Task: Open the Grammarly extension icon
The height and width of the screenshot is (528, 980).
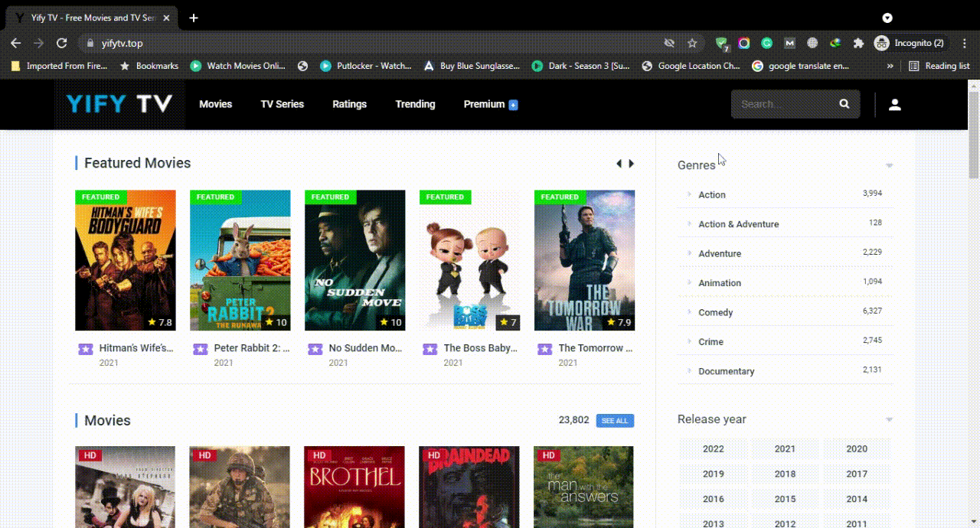Action: tap(766, 43)
